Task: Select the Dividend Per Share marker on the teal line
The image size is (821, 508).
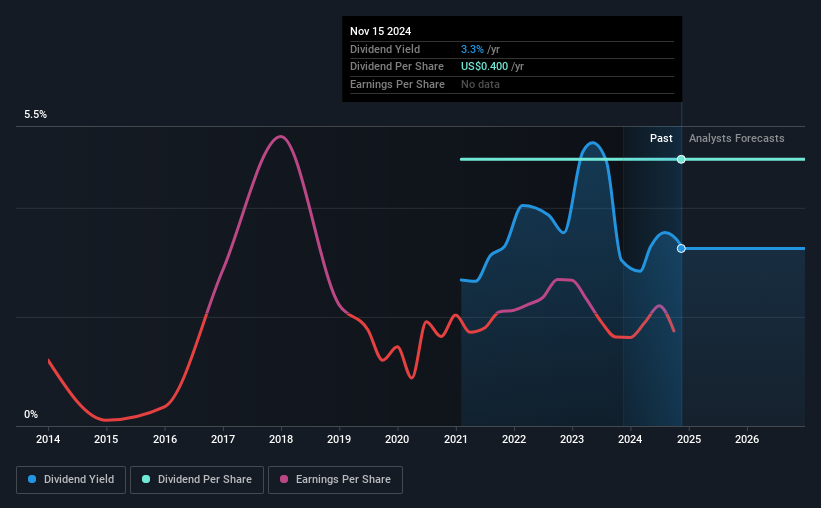Action: coord(681,159)
